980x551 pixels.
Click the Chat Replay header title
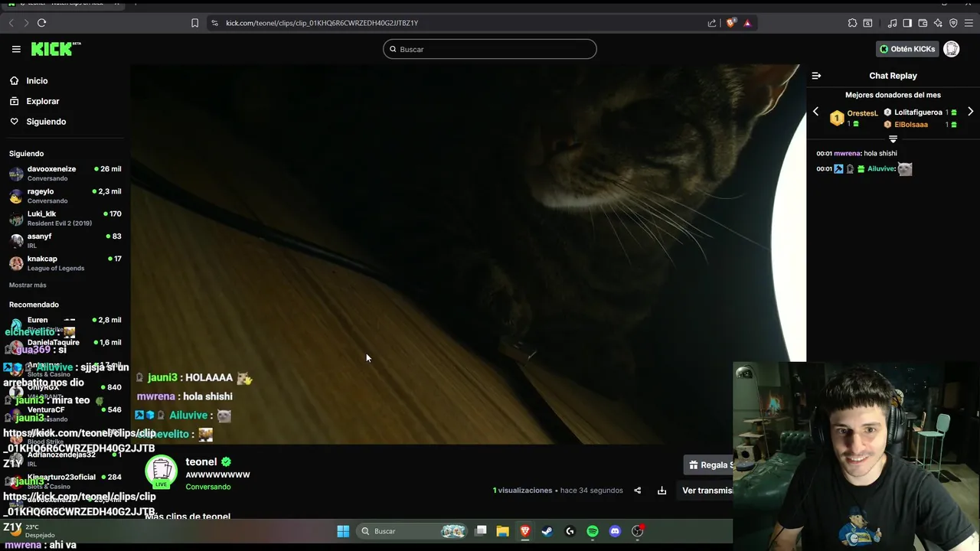[893, 76]
